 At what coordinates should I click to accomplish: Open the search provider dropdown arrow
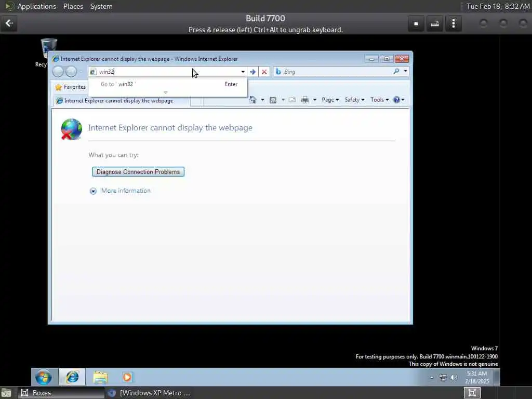[405, 71]
